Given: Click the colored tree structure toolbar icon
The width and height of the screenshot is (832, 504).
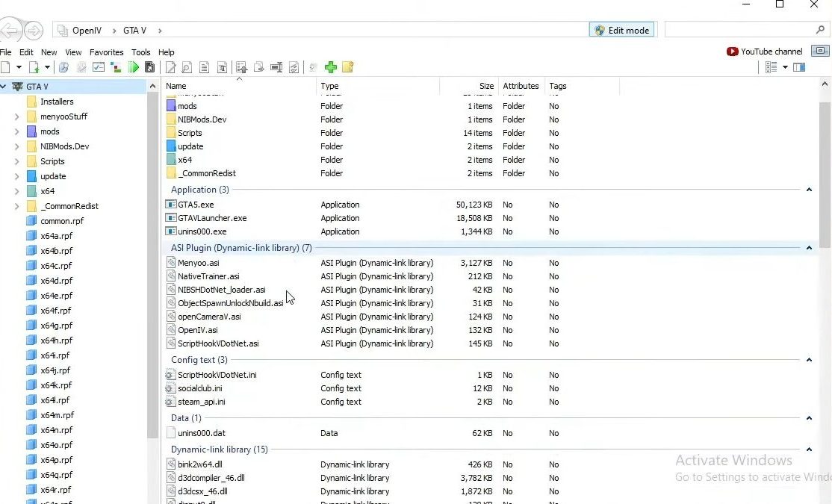Looking at the screenshot, I should [x=116, y=67].
